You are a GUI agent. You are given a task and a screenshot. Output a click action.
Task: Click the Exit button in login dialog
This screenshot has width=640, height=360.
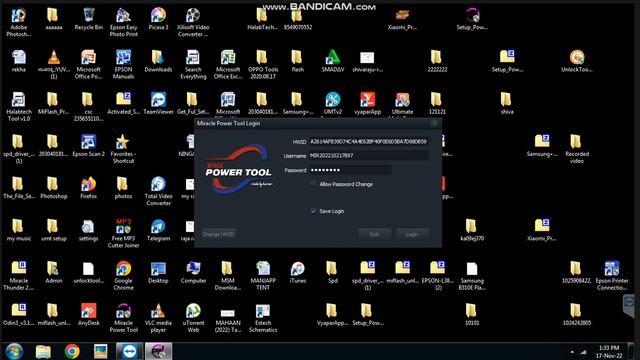[x=374, y=234]
